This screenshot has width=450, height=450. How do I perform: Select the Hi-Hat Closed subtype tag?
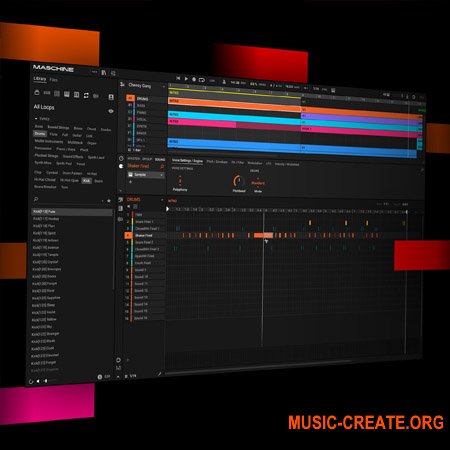45,179
